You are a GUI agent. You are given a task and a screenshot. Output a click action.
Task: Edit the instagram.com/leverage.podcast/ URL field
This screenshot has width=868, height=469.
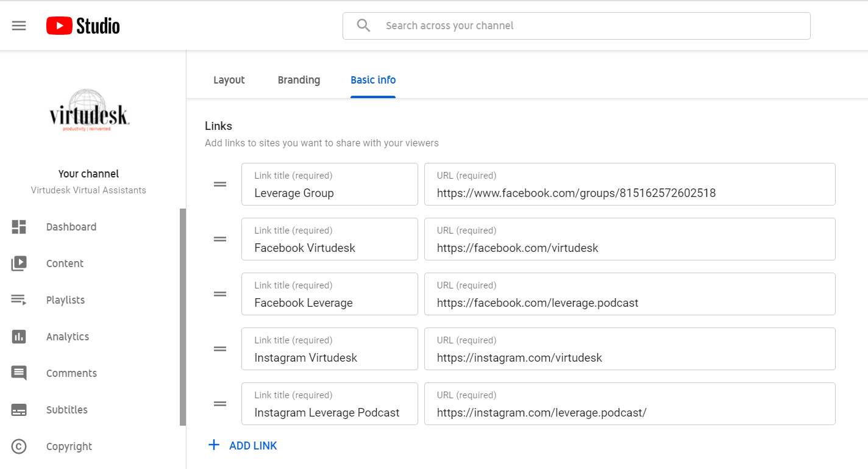pos(630,404)
